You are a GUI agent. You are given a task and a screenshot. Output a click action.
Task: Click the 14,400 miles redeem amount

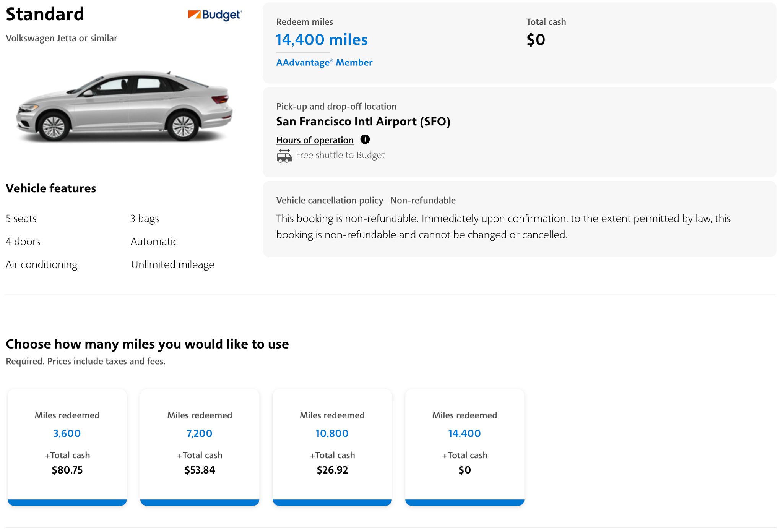(322, 39)
